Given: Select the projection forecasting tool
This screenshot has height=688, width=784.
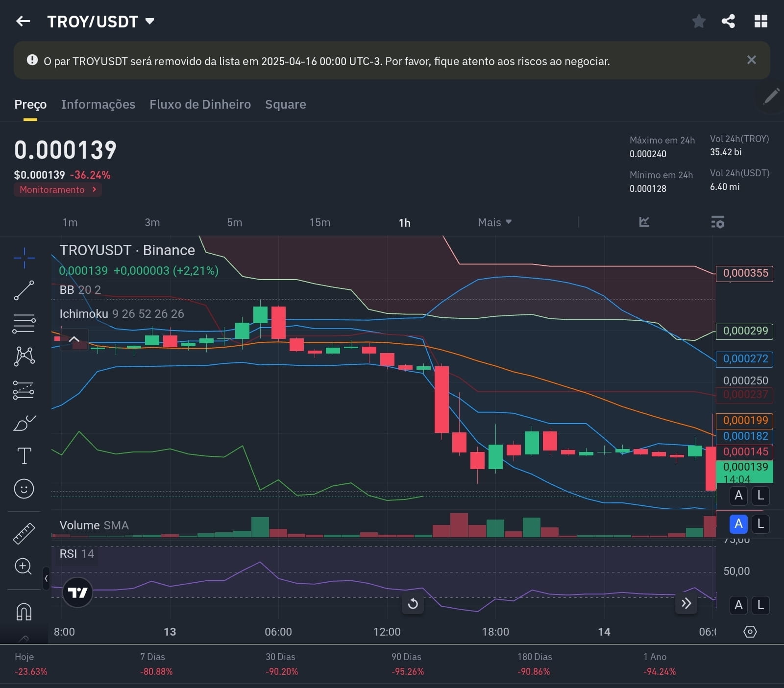Looking at the screenshot, I should point(24,390).
